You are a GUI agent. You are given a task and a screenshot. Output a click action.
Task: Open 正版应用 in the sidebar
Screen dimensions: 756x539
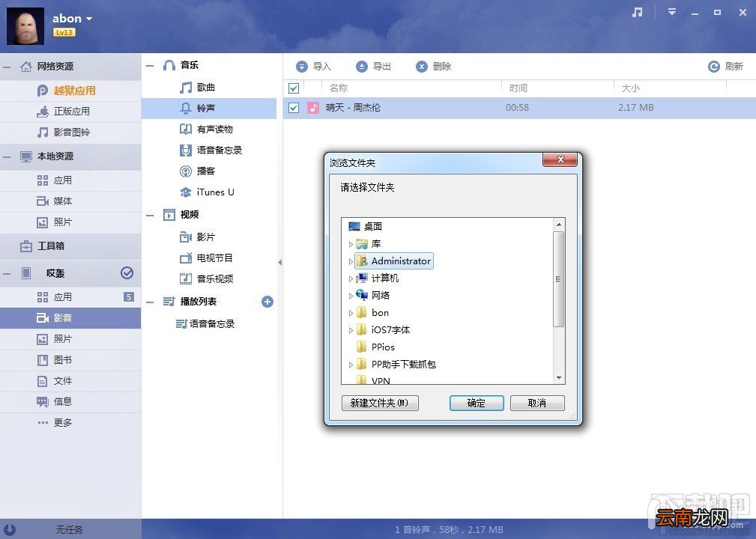(x=70, y=112)
